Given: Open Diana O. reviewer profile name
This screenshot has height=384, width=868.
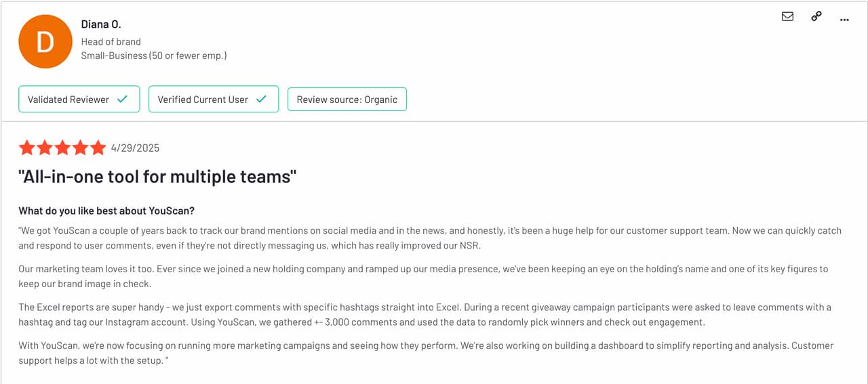Looking at the screenshot, I should coord(101,24).
